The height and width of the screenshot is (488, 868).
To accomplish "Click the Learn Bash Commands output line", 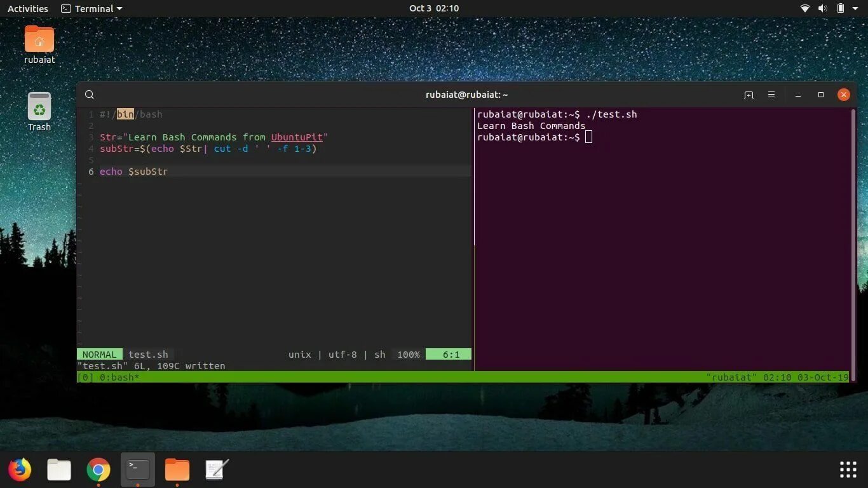I will point(531,126).
